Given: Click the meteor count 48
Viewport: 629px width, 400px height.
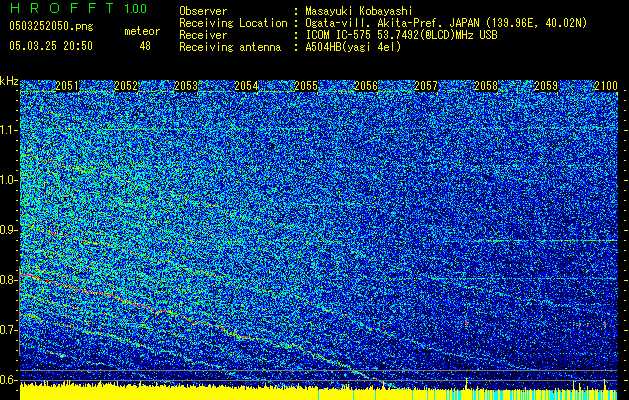Looking at the screenshot, I should click(145, 46).
